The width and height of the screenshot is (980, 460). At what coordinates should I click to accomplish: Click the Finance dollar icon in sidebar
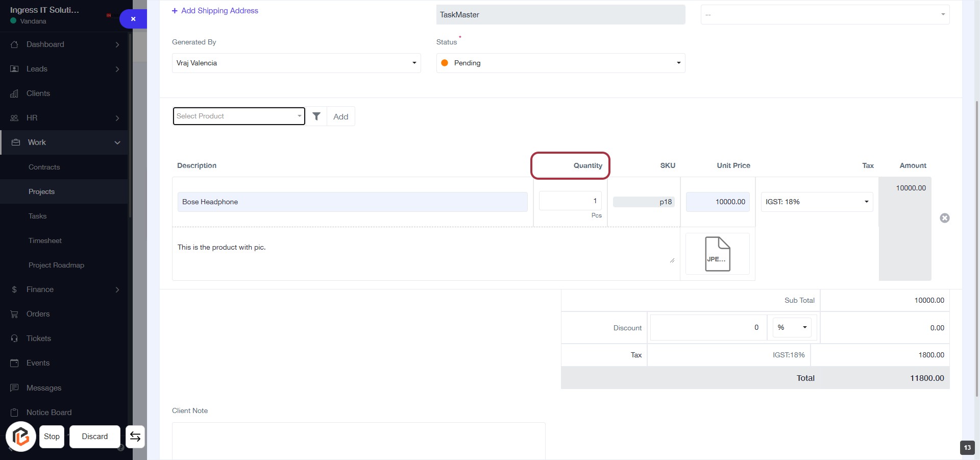pyautogui.click(x=14, y=289)
